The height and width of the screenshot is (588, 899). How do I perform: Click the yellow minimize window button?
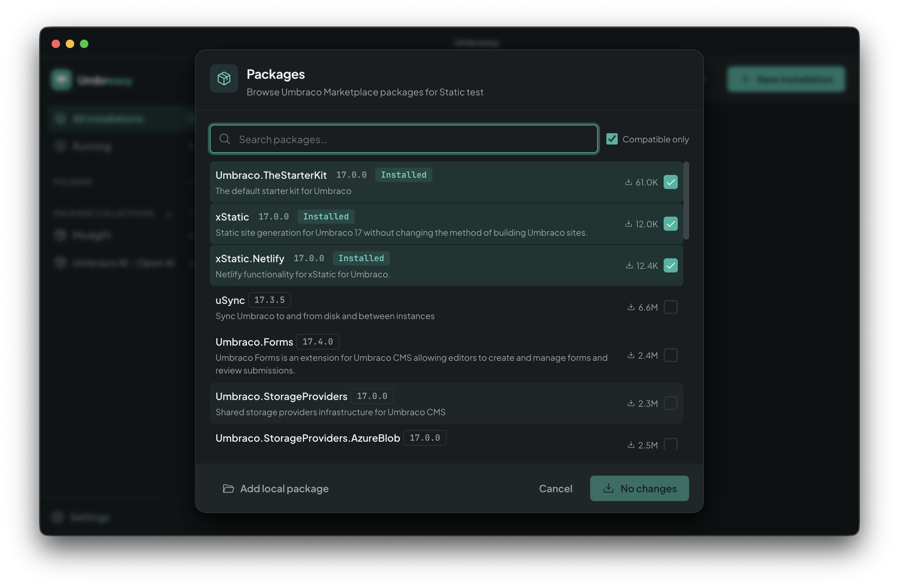coord(70,44)
